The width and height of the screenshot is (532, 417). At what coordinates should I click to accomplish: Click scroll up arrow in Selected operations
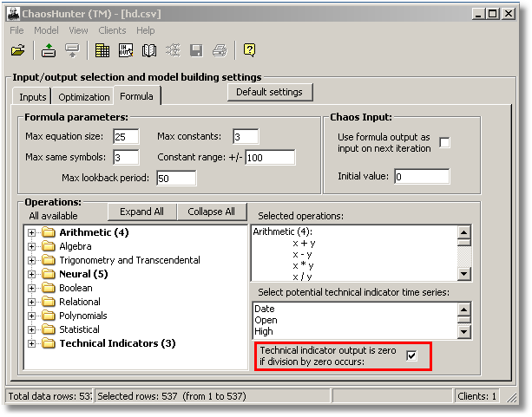pyautogui.click(x=463, y=232)
